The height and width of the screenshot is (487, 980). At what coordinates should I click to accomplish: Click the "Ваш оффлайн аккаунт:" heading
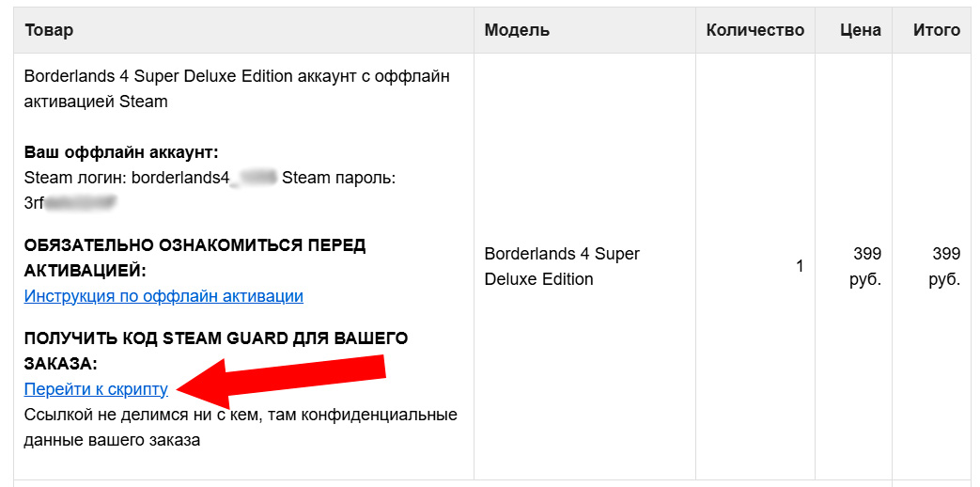pyautogui.click(x=121, y=152)
